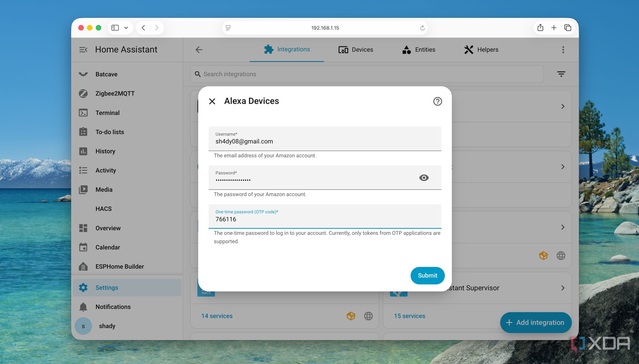639x364 pixels.
Task: Show Safari tab overview
Action: tap(567, 28)
